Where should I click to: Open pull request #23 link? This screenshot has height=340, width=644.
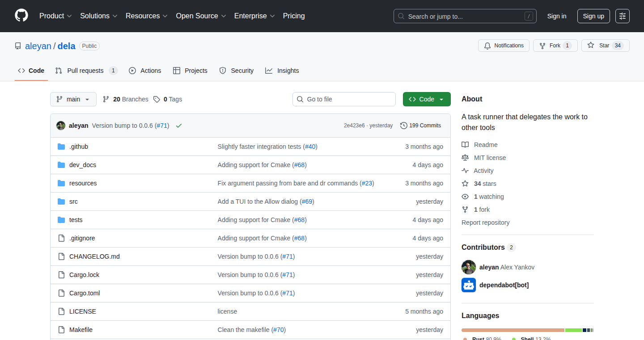(367, 183)
